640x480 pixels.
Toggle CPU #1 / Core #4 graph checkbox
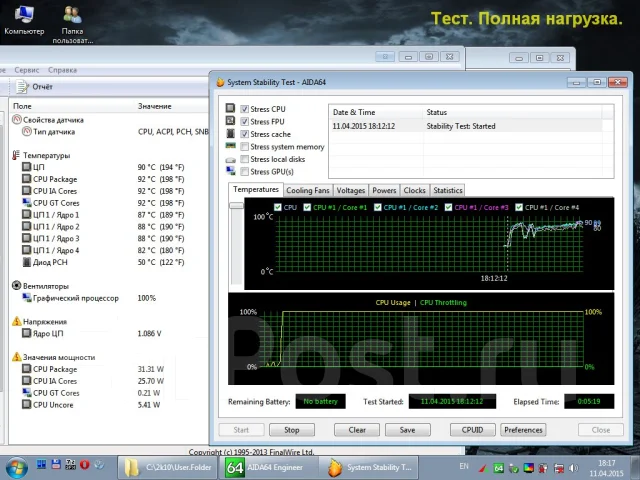(x=519, y=207)
